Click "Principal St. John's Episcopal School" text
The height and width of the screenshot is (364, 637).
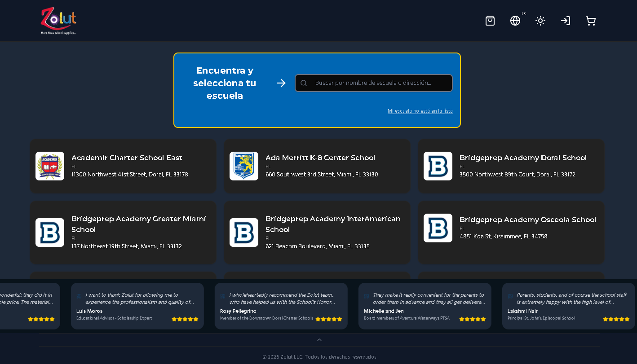(x=541, y=318)
